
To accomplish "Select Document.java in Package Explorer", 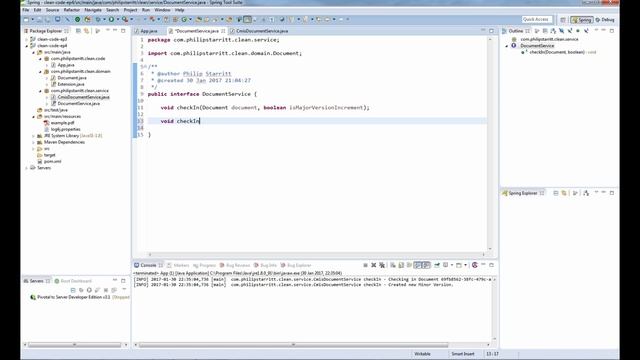I will click(72, 78).
